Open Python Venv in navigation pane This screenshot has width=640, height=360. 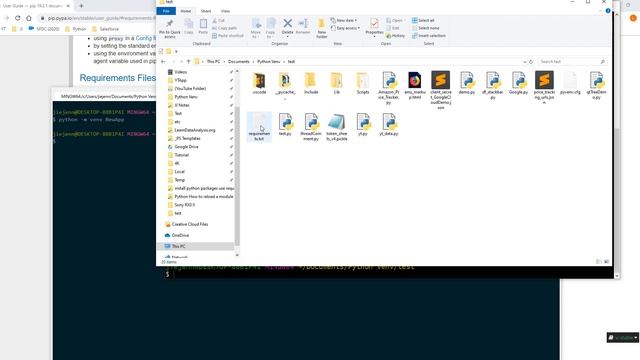tap(186, 97)
